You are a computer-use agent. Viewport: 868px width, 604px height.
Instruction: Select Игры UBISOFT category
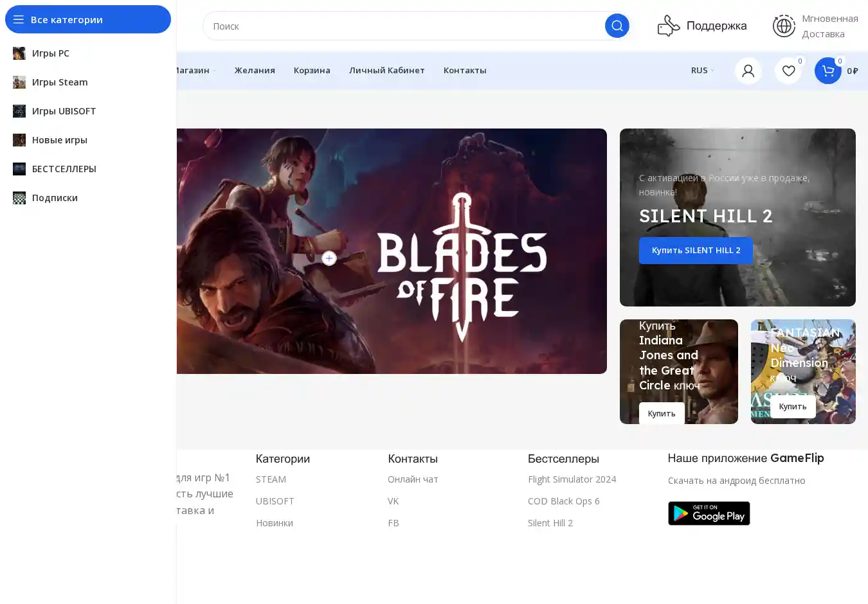click(64, 111)
